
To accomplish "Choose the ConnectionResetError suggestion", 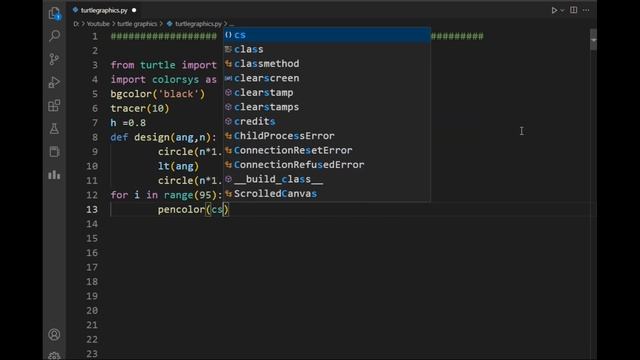I will (327, 150).
